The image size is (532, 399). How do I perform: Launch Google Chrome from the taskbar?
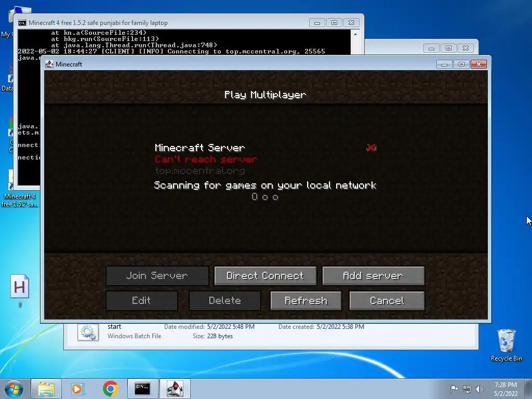(110, 389)
